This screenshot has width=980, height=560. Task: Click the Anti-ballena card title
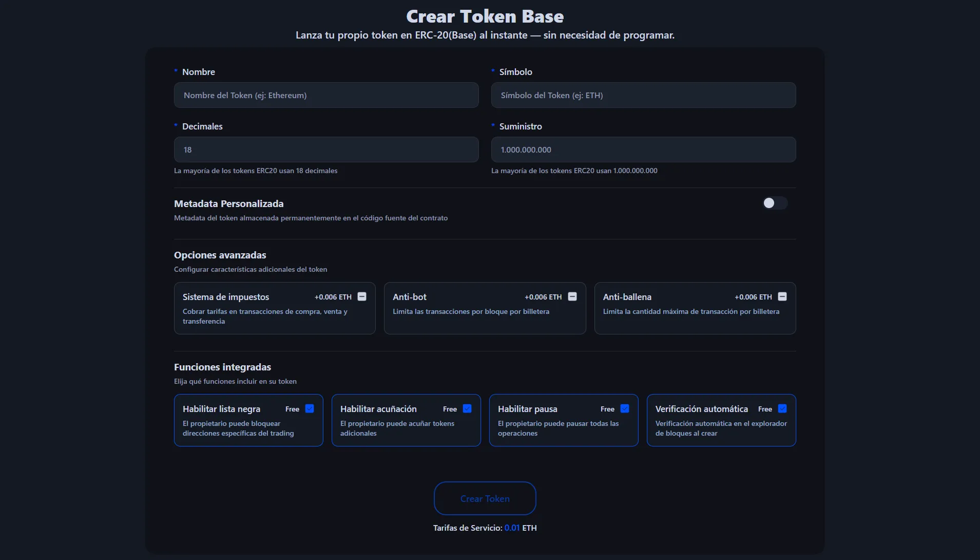point(627,297)
